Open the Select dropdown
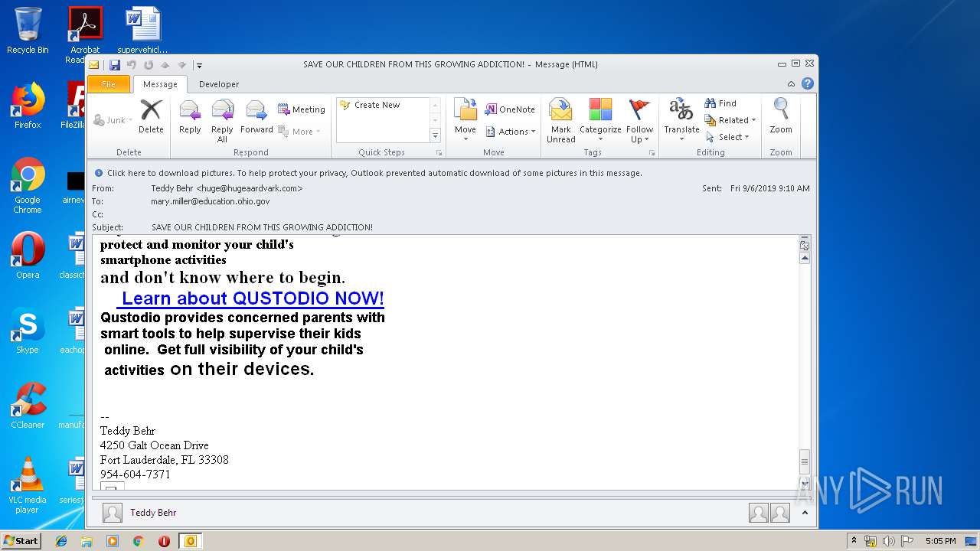Image resolution: width=980 pixels, height=551 pixels. coord(727,137)
